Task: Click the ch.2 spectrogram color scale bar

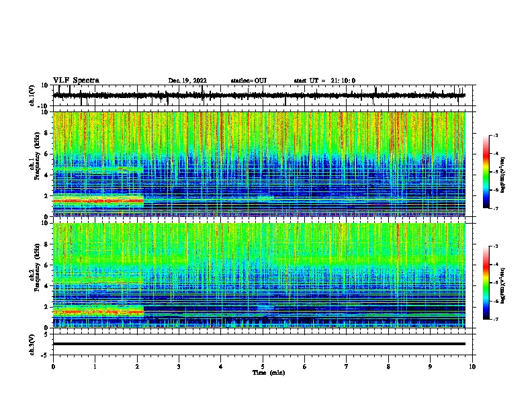Action: coord(486,283)
